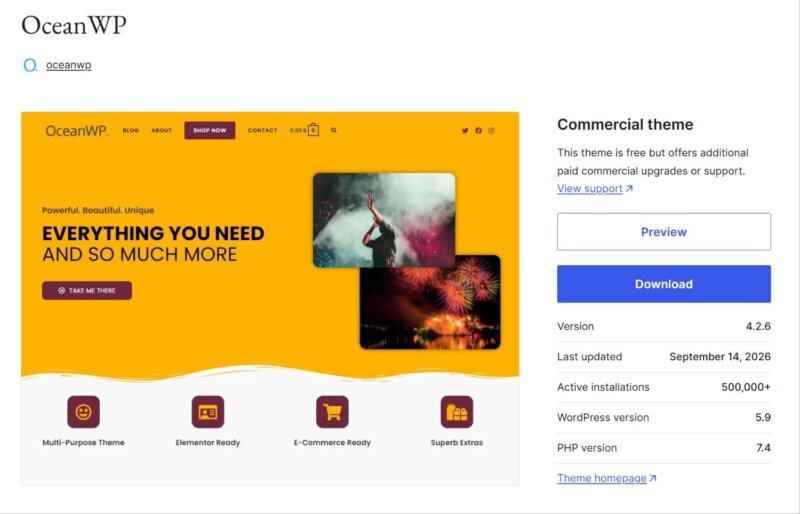Click the date September 14, 2026
The width and height of the screenshot is (800, 514).
[x=720, y=357]
